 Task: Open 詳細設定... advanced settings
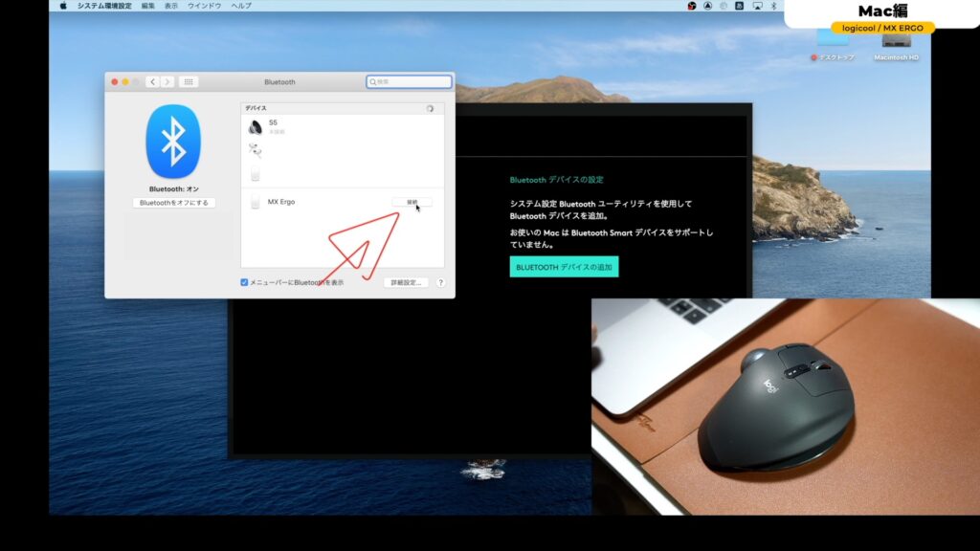(406, 282)
